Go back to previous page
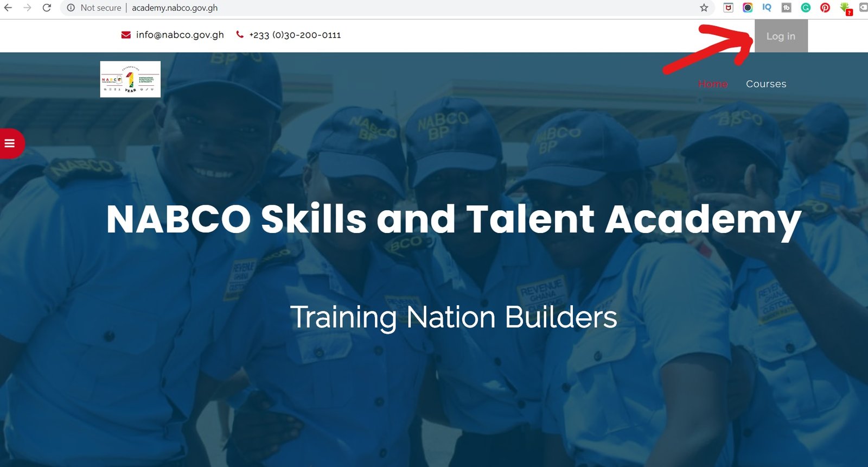The height and width of the screenshot is (467, 868). pos(8,8)
